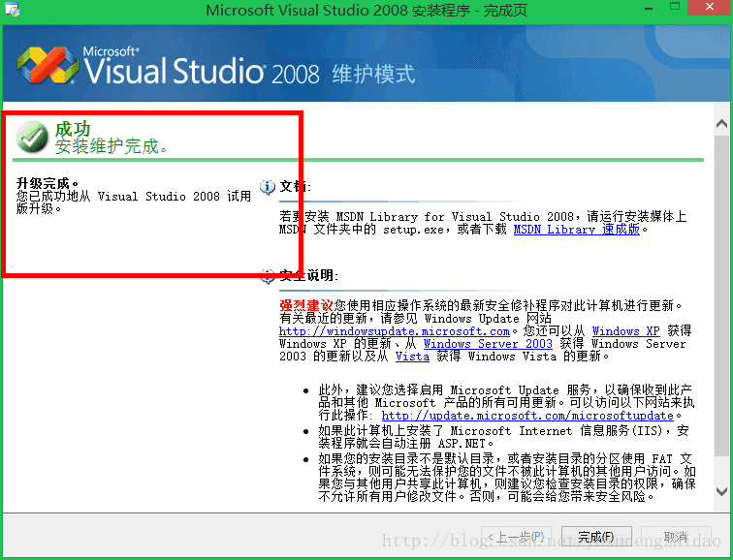
Task: Open the windowsupdate.microsoft.com link
Action: coord(395,331)
